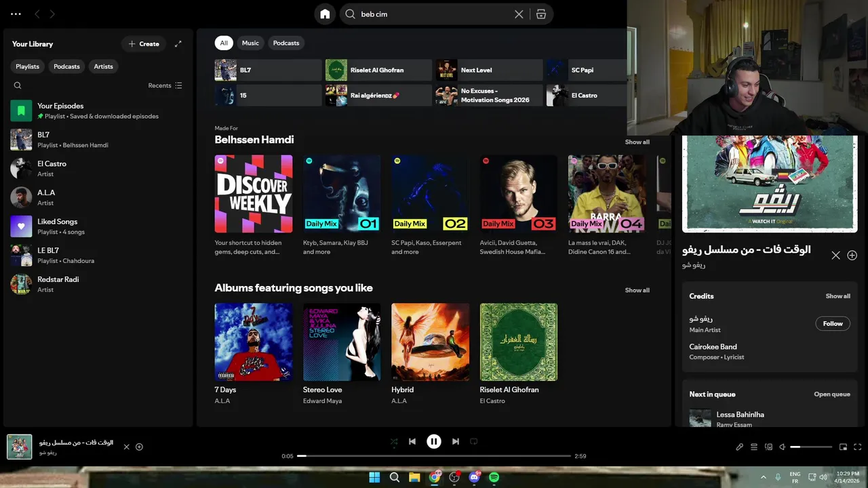This screenshot has height=488, width=868.
Task: Show all Made For Belhssen Hamdi
Action: [x=637, y=142]
